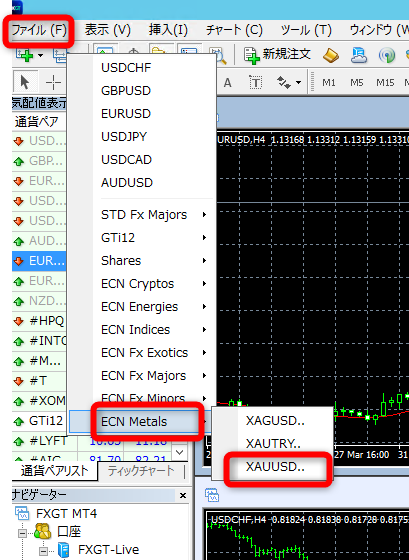Open the ツール (T) menu
409x560 pixels.
[306, 30]
